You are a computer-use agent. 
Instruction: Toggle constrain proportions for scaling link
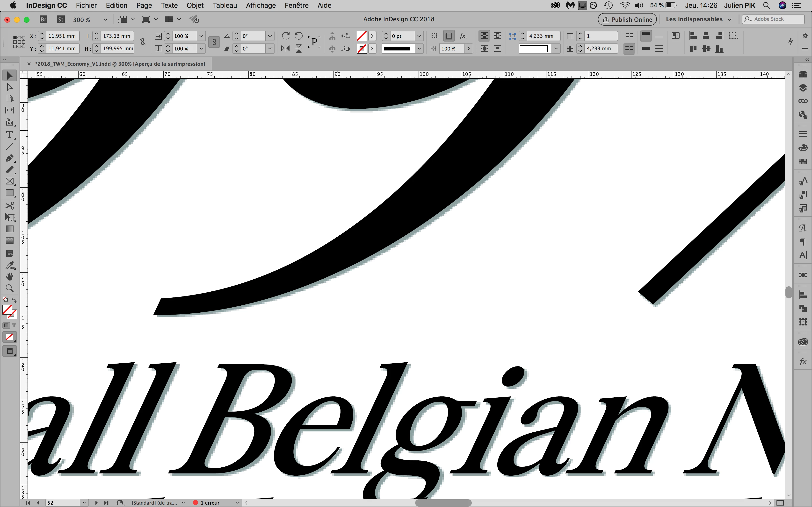(214, 42)
